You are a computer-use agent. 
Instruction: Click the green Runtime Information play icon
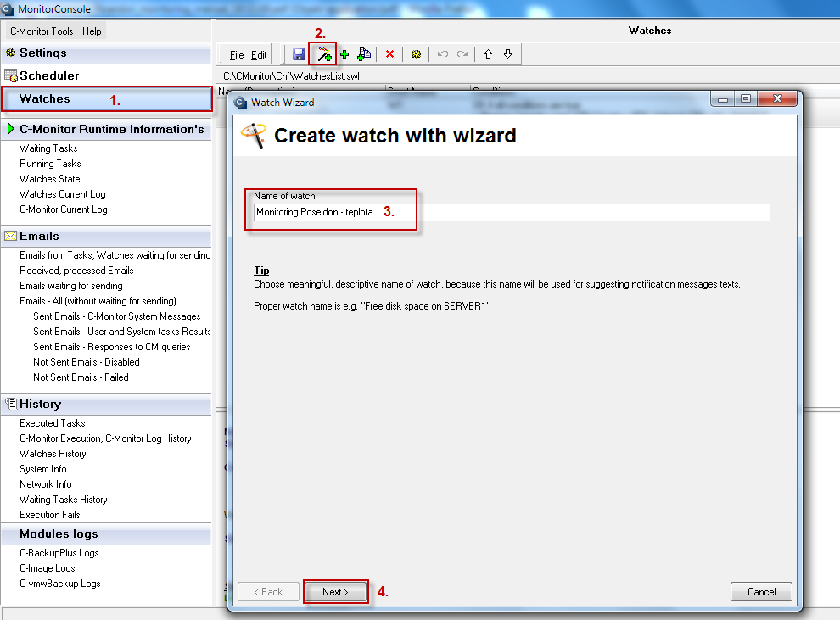(x=11, y=129)
